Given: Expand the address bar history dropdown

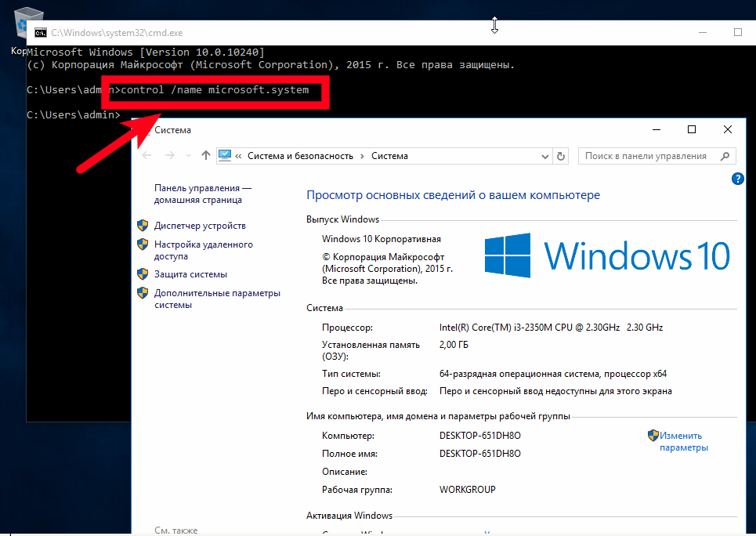Looking at the screenshot, I should (x=544, y=156).
